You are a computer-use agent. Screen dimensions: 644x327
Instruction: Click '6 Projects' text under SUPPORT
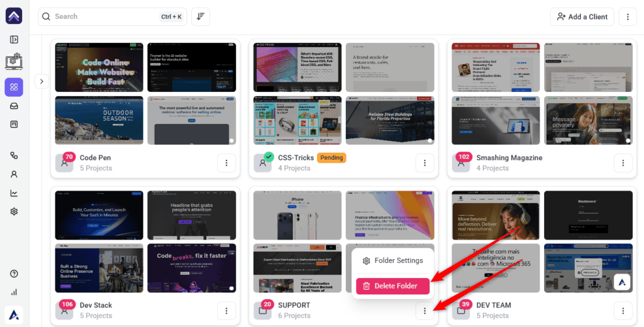(294, 316)
